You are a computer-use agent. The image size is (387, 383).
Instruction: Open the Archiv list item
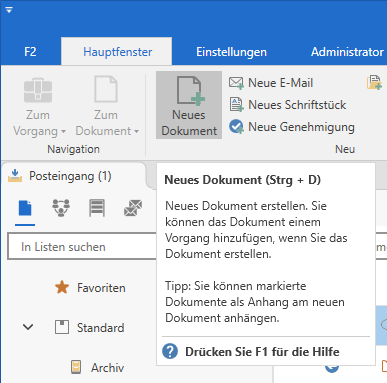(x=107, y=368)
